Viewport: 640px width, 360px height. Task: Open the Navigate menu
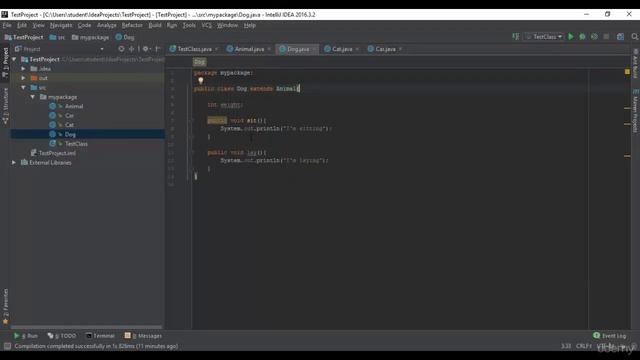(x=61, y=25)
